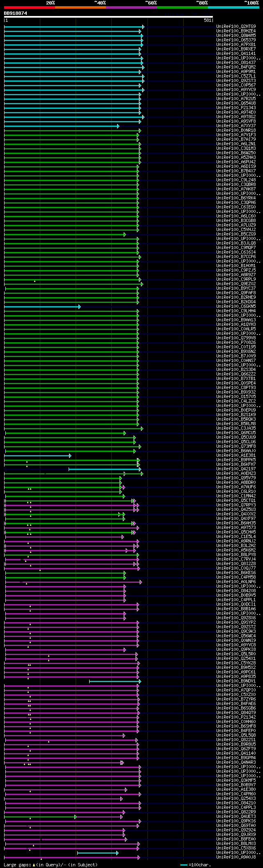Select the UniRef100_C9RPL9 label
Image resolution: width=263 pixels, height=868 pixels.
[236, 279]
